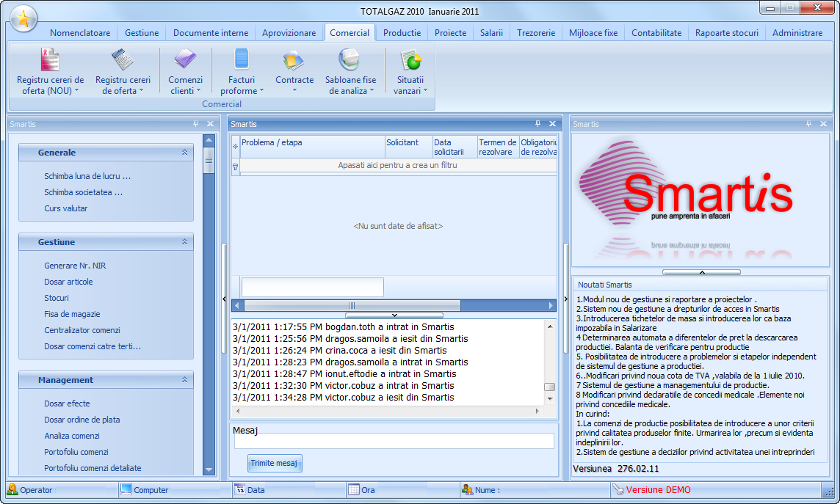The width and height of the screenshot is (840, 504).
Task: Click the grid horizontal scrollbar thumb
Action: tap(352, 305)
